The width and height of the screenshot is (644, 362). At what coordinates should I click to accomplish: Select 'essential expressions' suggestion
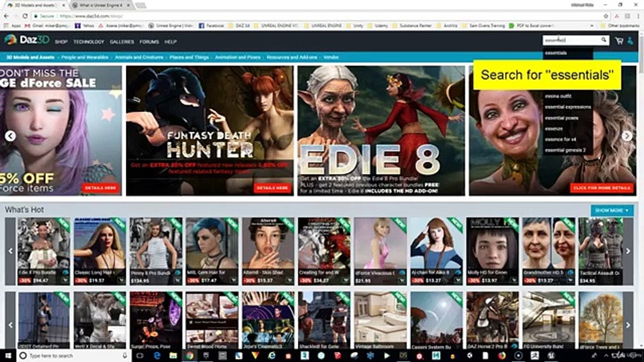tap(568, 107)
